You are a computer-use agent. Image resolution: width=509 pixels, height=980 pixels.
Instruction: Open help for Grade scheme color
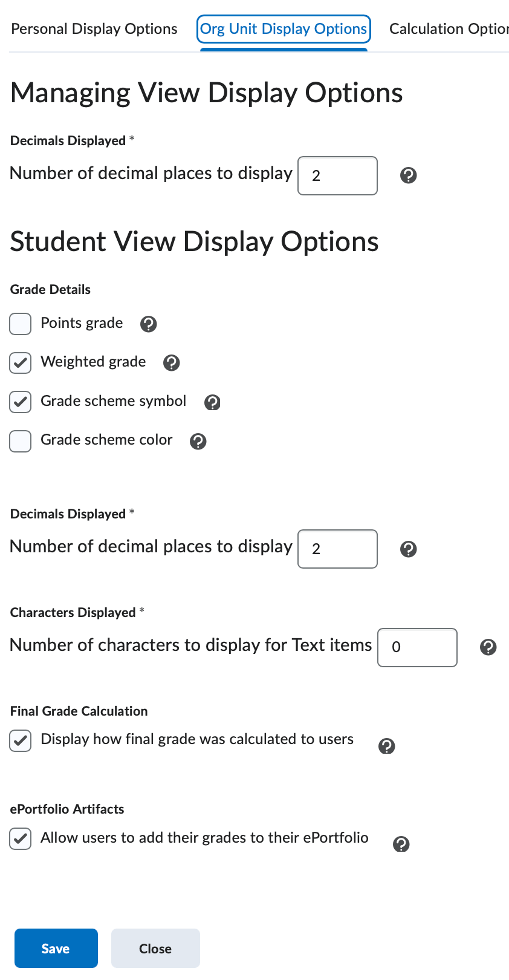198,442
